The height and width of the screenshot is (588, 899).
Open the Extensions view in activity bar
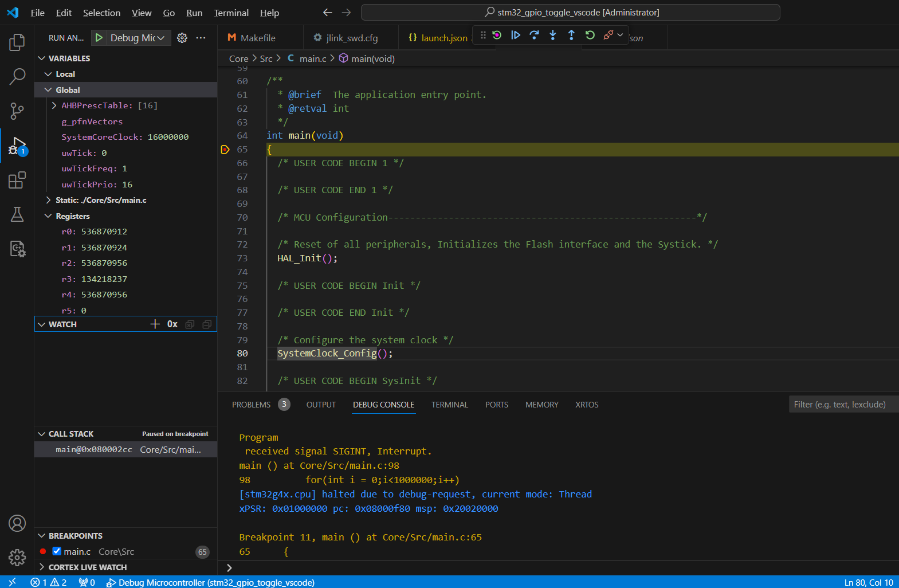17,180
